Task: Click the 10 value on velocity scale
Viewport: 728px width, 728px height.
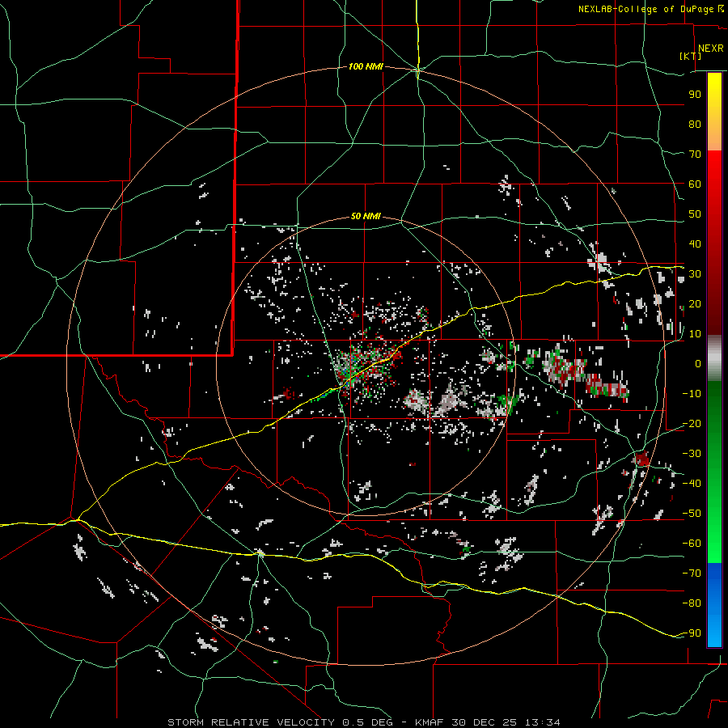Action: pos(695,334)
